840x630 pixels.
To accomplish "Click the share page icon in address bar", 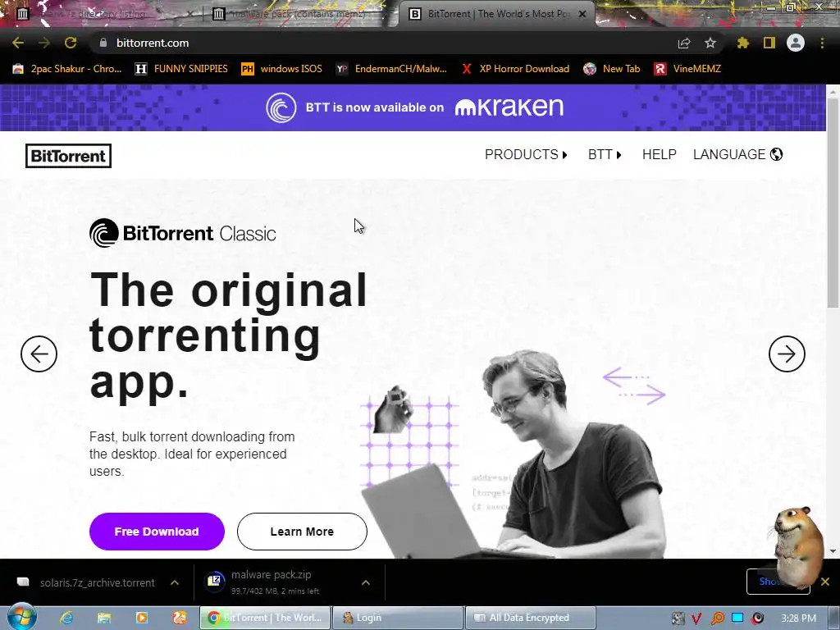I will (683, 43).
